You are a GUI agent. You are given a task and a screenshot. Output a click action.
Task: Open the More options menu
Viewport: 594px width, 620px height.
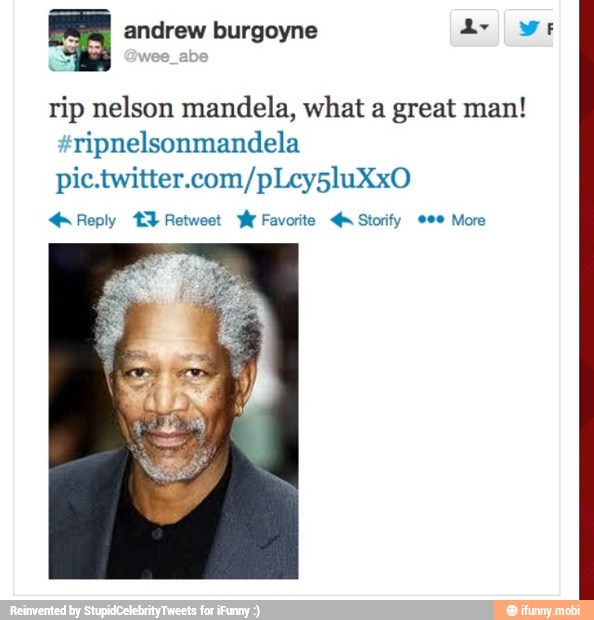point(468,220)
